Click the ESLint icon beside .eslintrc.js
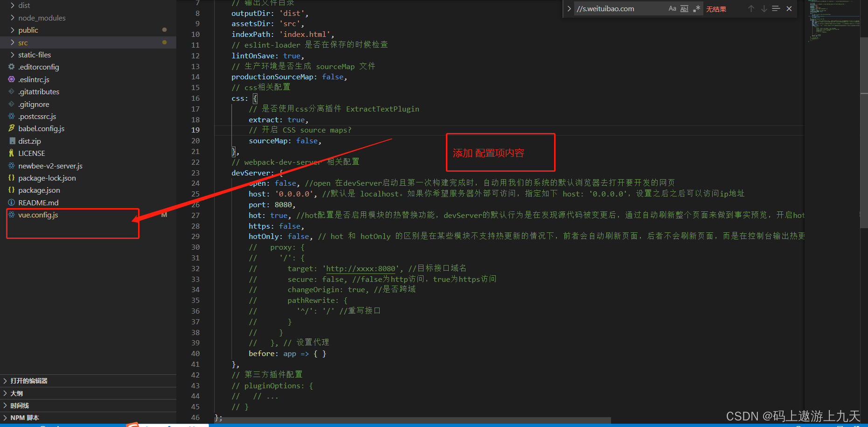 (x=12, y=79)
